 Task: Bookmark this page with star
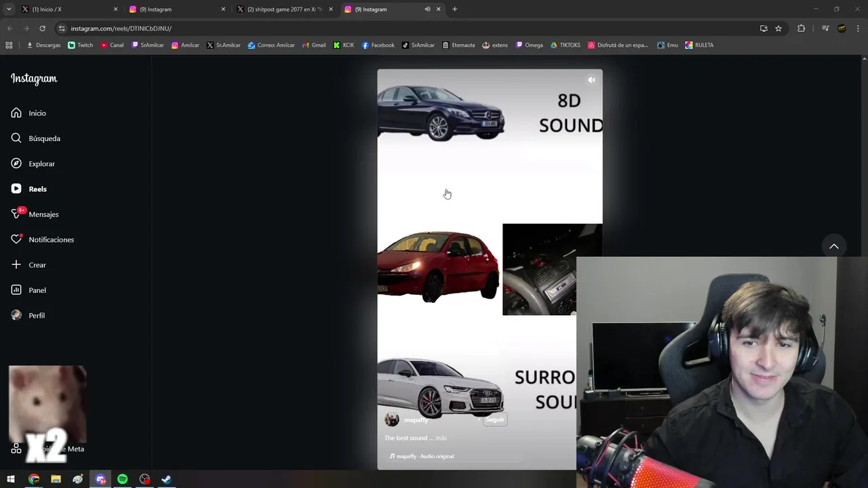778,28
